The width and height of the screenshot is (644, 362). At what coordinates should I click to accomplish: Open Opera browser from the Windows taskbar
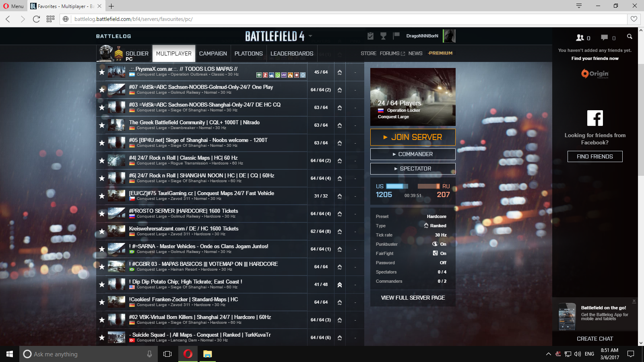click(188, 354)
